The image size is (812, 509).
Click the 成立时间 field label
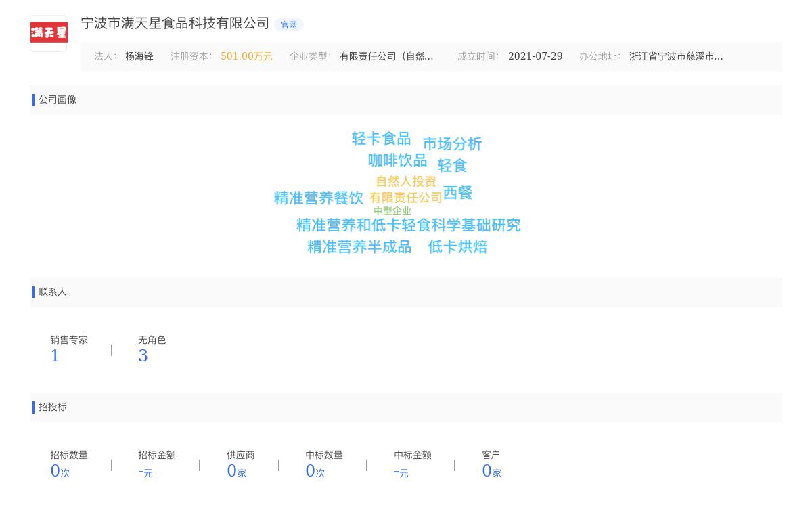tap(478, 57)
